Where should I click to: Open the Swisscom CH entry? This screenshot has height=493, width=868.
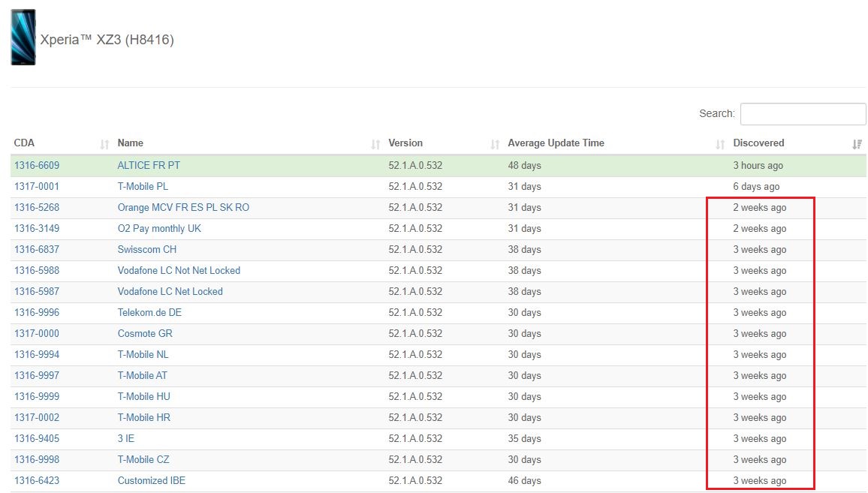[x=147, y=249]
